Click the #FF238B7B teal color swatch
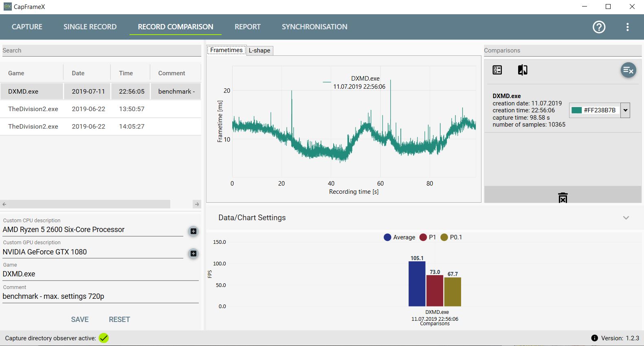This screenshot has height=346, width=644. 576,110
